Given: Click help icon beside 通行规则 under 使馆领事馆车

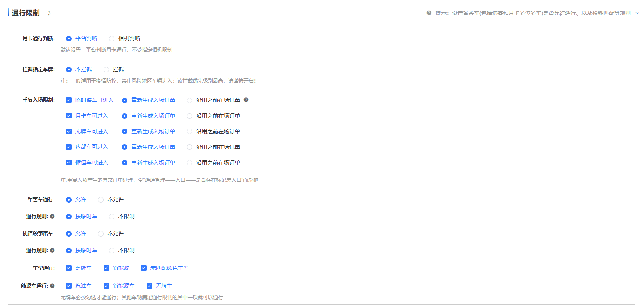Looking at the screenshot, I should click(52, 250).
